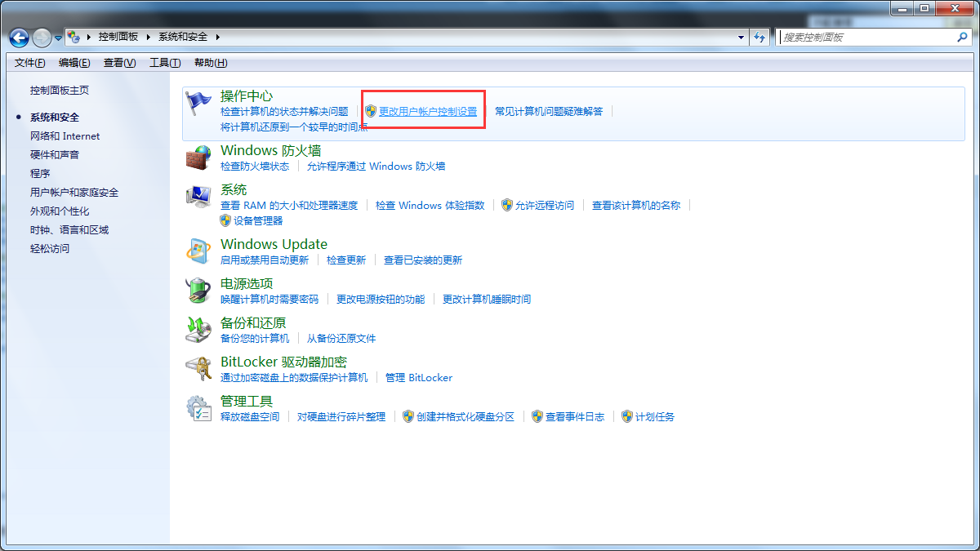Open 查看已安装的更新

click(423, 260)
